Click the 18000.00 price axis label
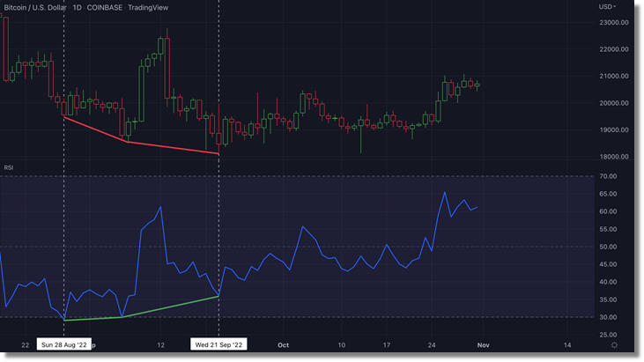Image resolution: width=644 pixels, height=362 pixels. 611,157
